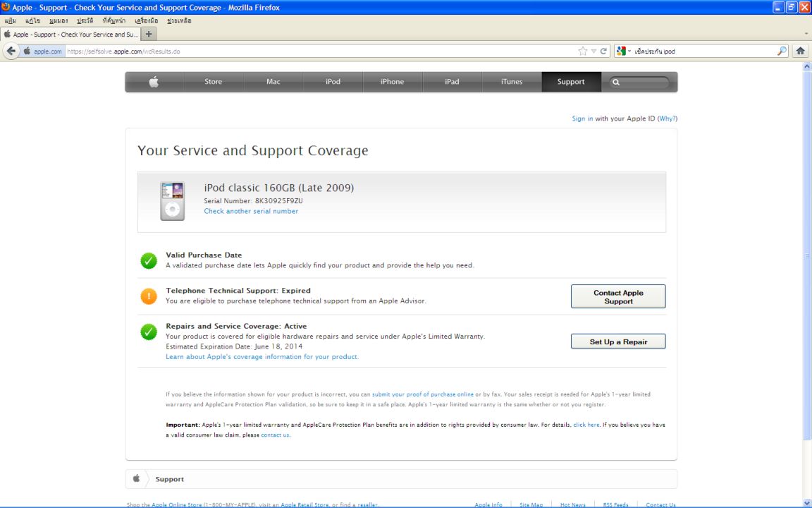Open the ประวัติ (History) menu
This screenshot has height=508, width=812.
tap(86, 20)
